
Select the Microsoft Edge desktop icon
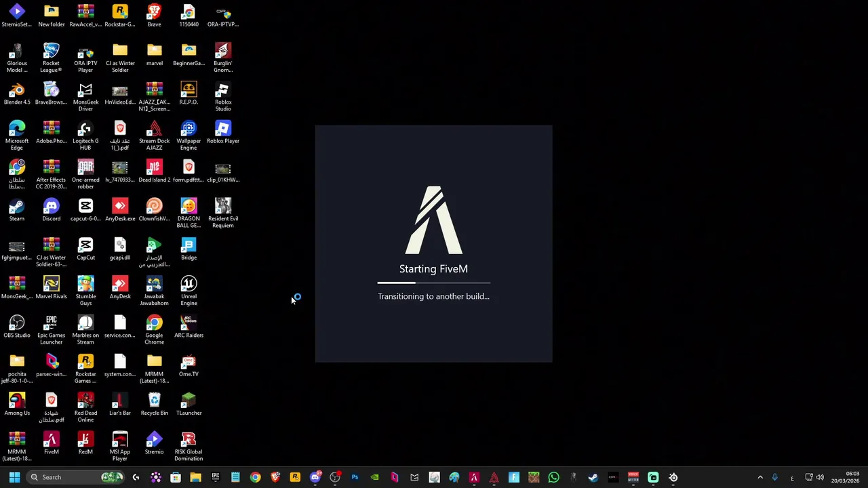[x=17, y=136]
